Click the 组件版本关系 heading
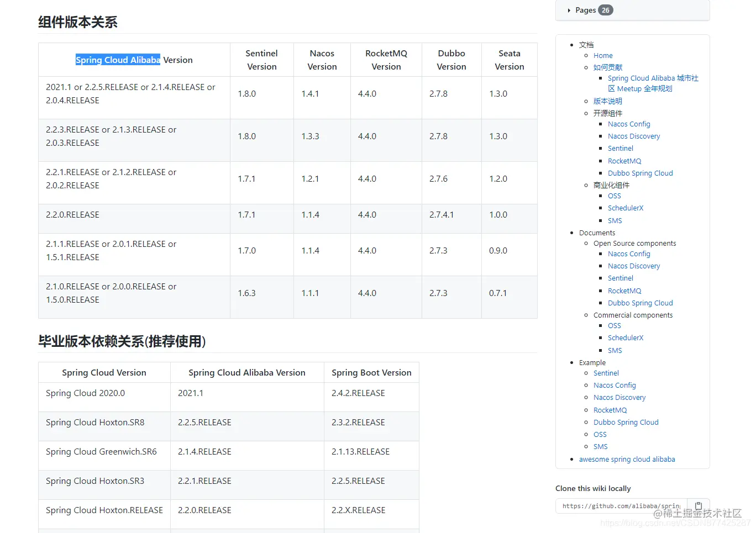The height and width of the screenshot is (533, 756). [78, 22]
